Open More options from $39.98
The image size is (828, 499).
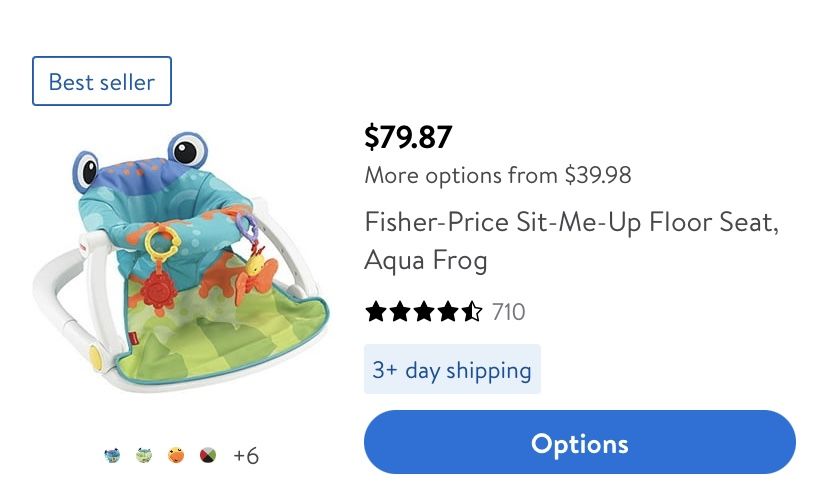[x=497, y=176]
